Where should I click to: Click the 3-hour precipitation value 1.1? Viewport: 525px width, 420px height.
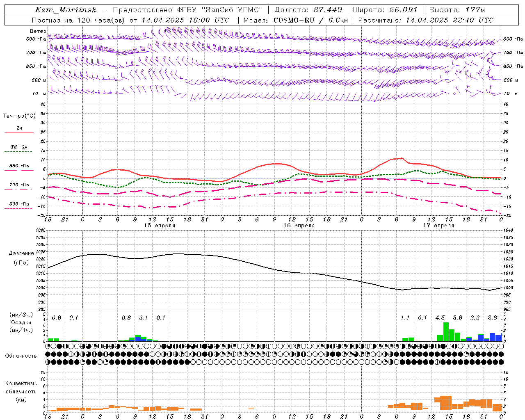click(405, 318)
